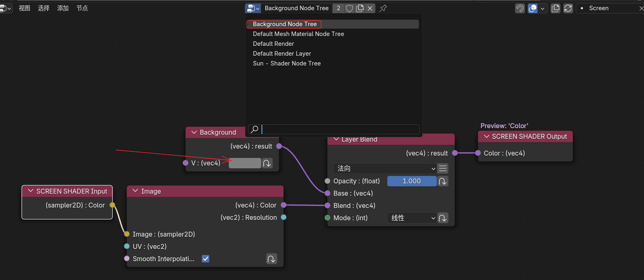644x280 pixels.
Task: Toggle Smooth Interpolation checkbox
Action: [x=206, y=259]
